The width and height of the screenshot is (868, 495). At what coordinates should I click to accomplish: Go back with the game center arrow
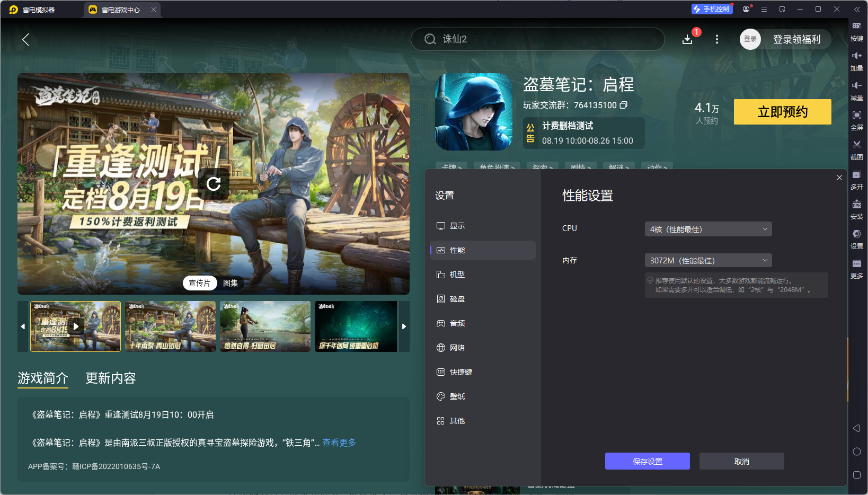(x=25, y=39)
